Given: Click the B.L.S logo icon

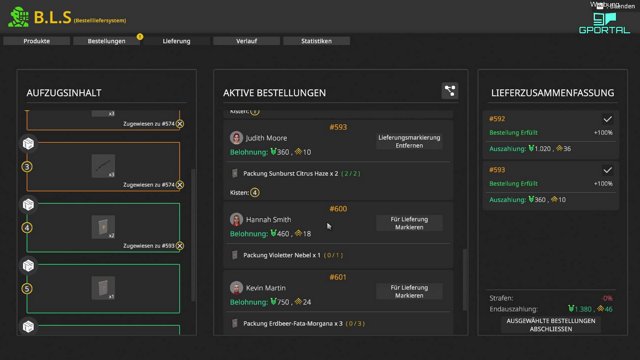Looking at the screenshot, I should [19, 17].
